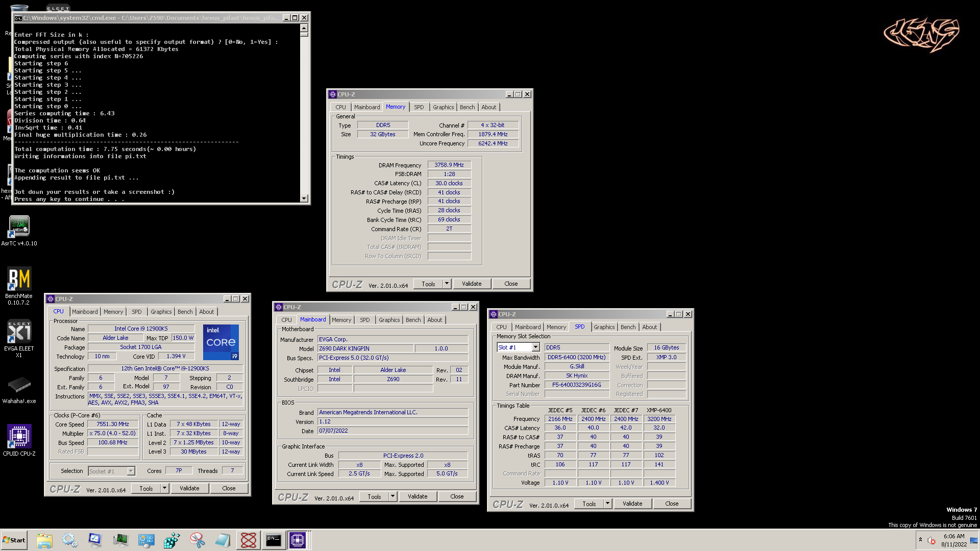The height and width of the screenshot is (551, 980).
Task: Click Close button in the SPD window
Action: point(671,504)
